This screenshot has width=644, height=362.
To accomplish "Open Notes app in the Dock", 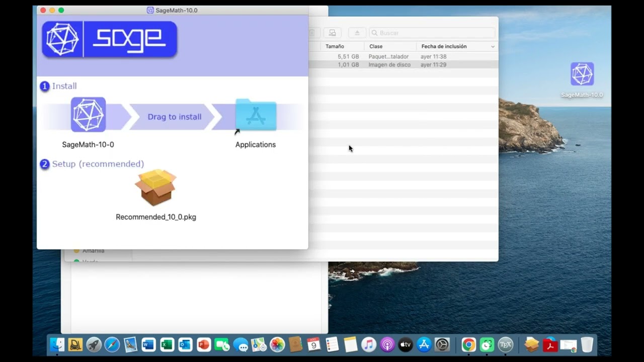I will [351, 345].
